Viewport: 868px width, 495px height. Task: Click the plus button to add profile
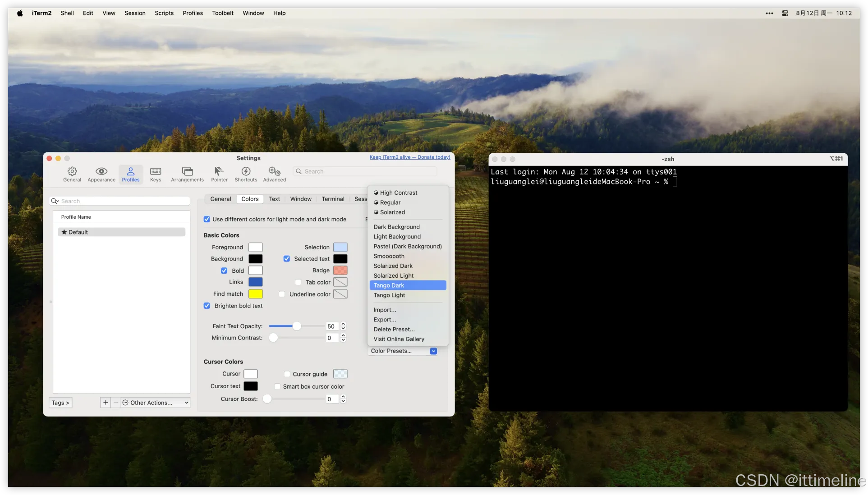pos(106,403)
